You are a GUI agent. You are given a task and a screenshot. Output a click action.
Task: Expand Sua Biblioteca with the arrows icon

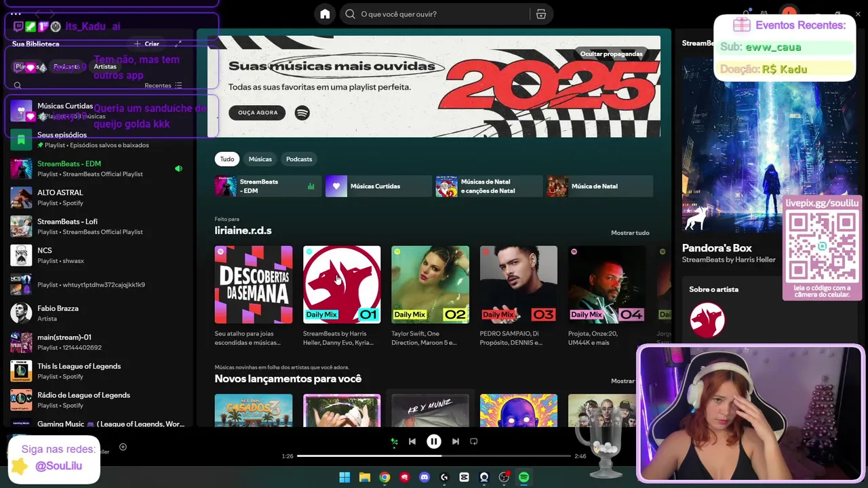[x=178, y=43]
